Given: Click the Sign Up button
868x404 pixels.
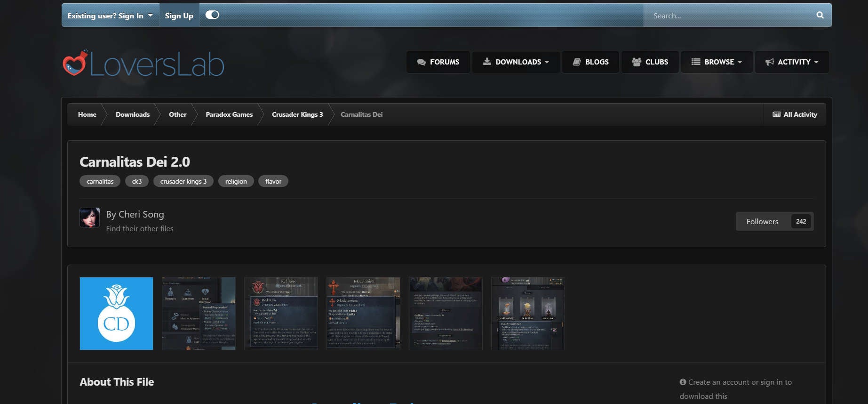Looking at the screenshot, I should click(x=179, y=16).
